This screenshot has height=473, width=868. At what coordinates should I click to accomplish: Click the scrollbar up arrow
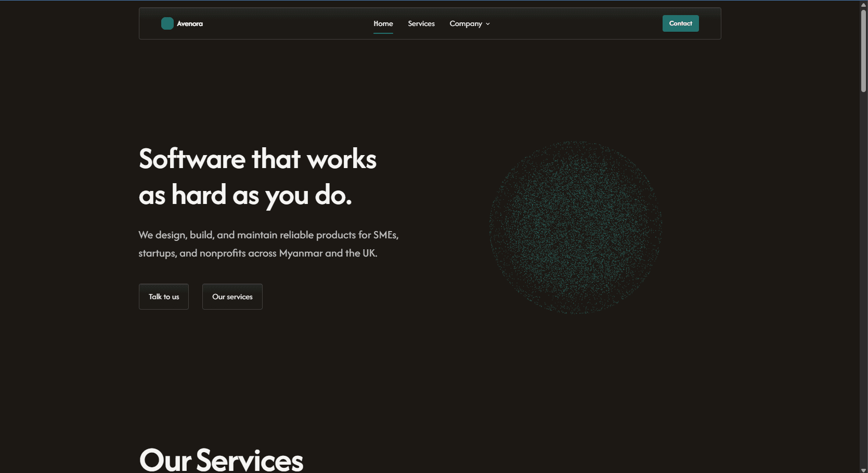click(863, 5)
